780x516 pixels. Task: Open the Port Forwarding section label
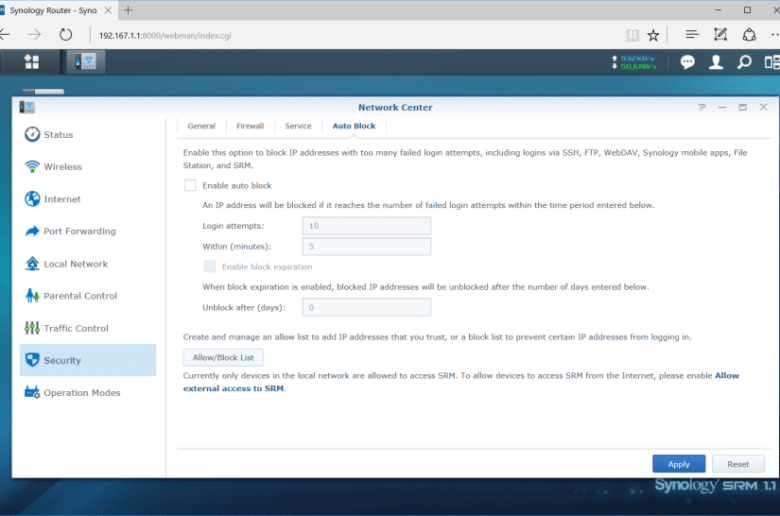(80, 231)
